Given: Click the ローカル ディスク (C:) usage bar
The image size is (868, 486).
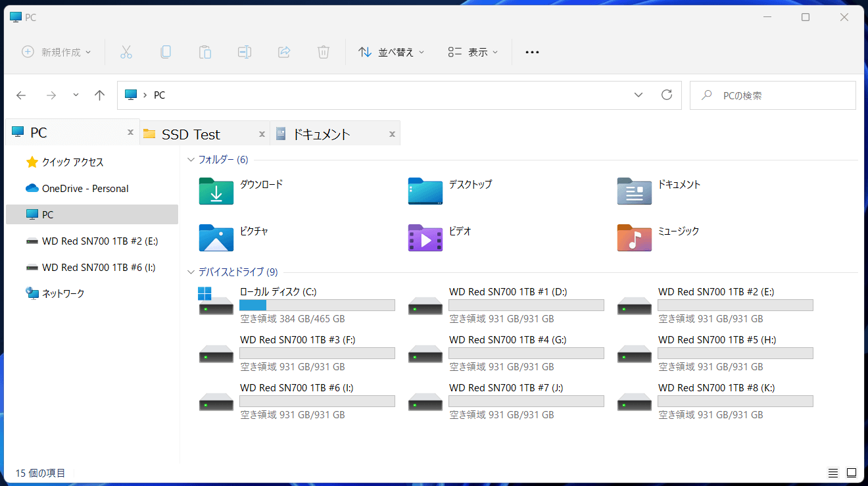Looking at the screenshot, I should pyautogui.click(x=317, y=305).
